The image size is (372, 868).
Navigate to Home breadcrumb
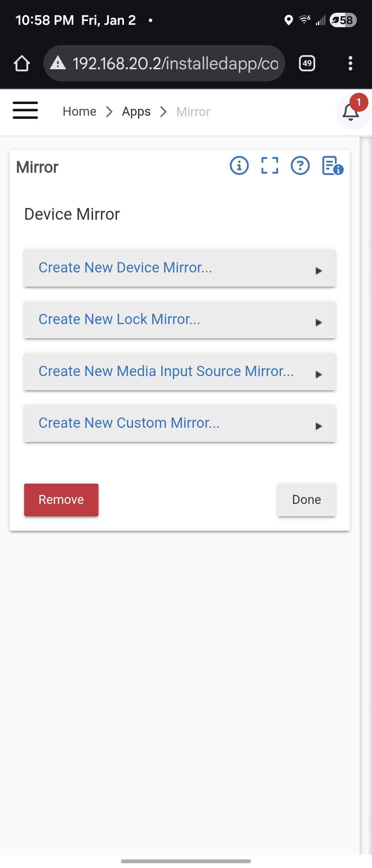tap(80, 112)
